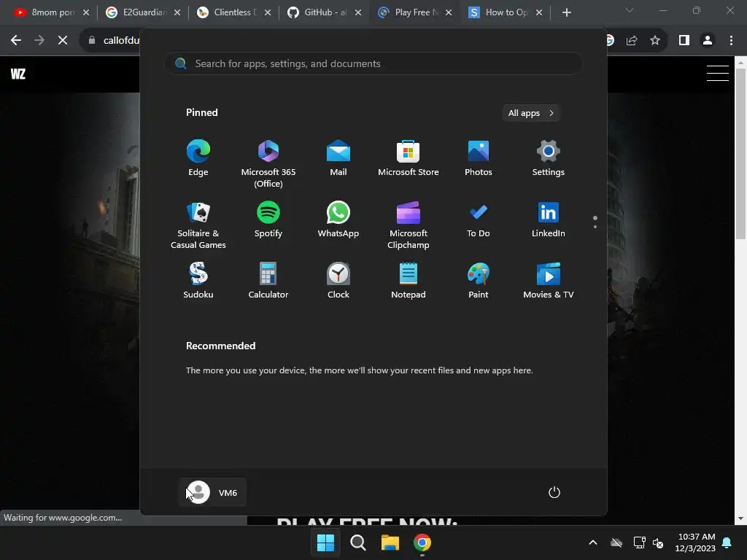Launch Movies & TV

click(549, 281)
